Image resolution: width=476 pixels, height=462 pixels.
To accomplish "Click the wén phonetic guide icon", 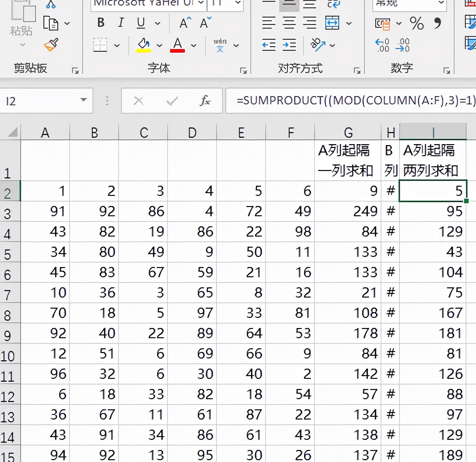I will tap(220, 45).
